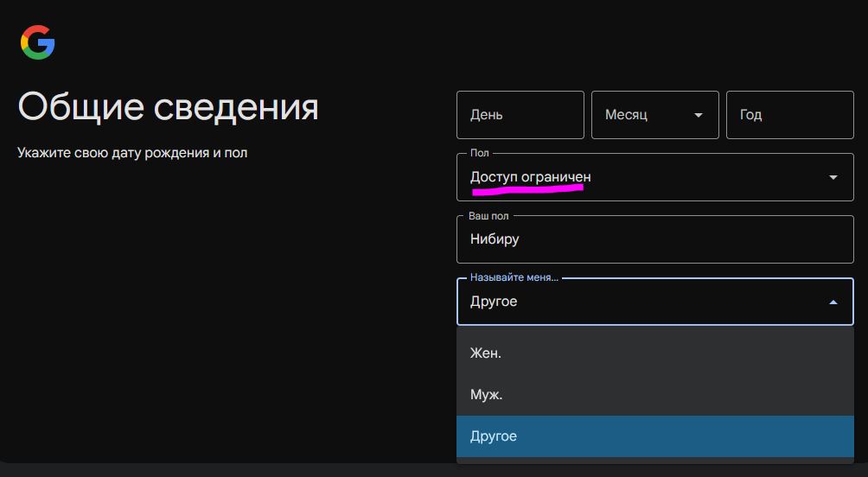
Task: Select Муж. option from the list
Action: coord(654,395)
